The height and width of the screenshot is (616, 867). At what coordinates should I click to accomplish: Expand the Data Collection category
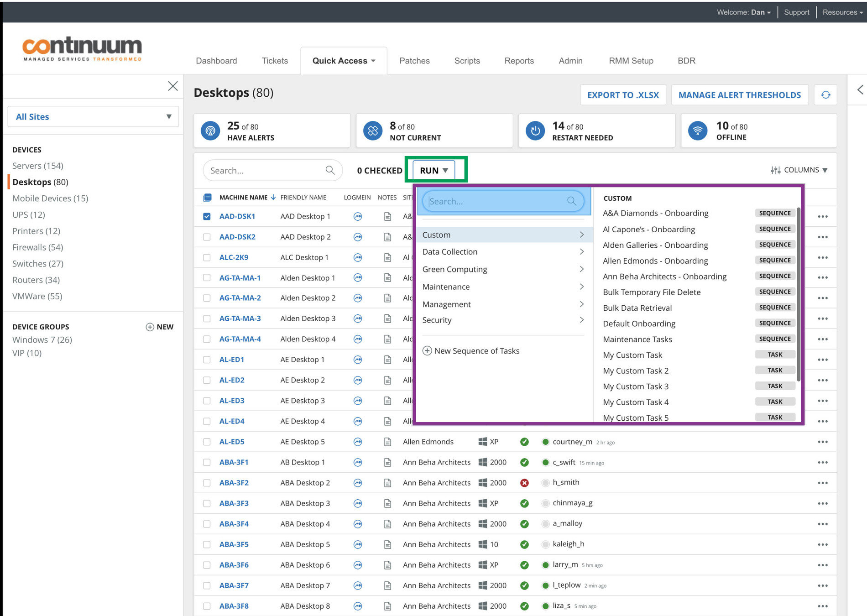pyautogui.click(x=503, y=252)
